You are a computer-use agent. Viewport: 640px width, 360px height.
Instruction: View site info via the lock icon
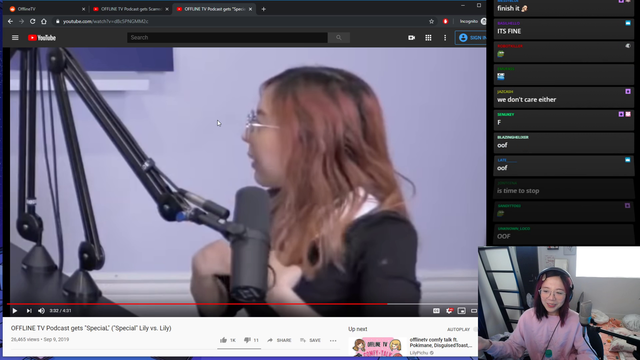(58, 21)
